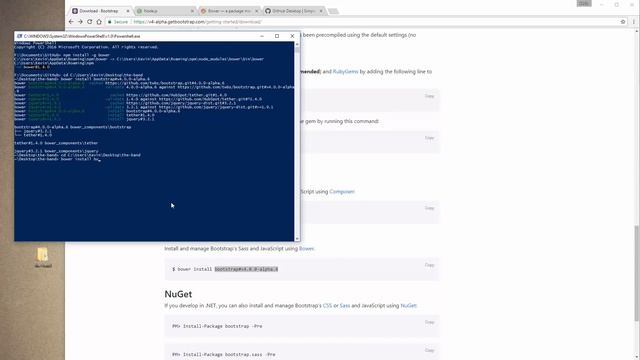Open the CSS link under NuGet

(x=327, y=305)
